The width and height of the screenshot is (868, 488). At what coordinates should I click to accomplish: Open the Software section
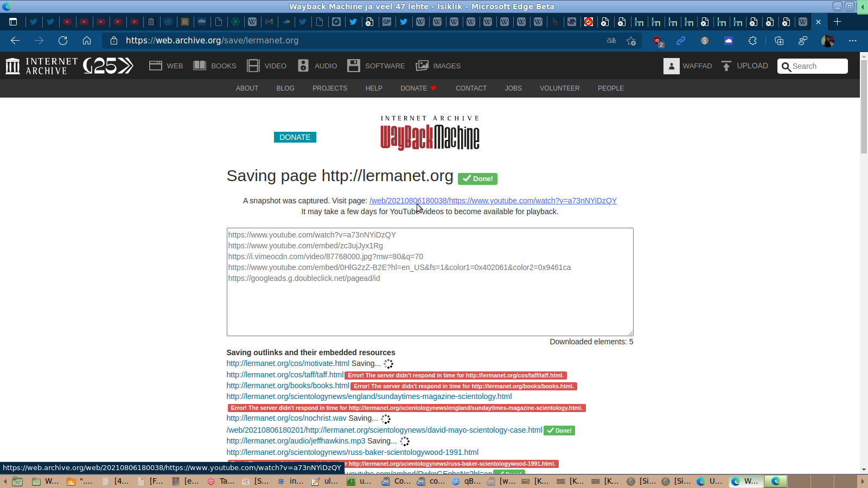pyautogui.click(x=376, y=66)
